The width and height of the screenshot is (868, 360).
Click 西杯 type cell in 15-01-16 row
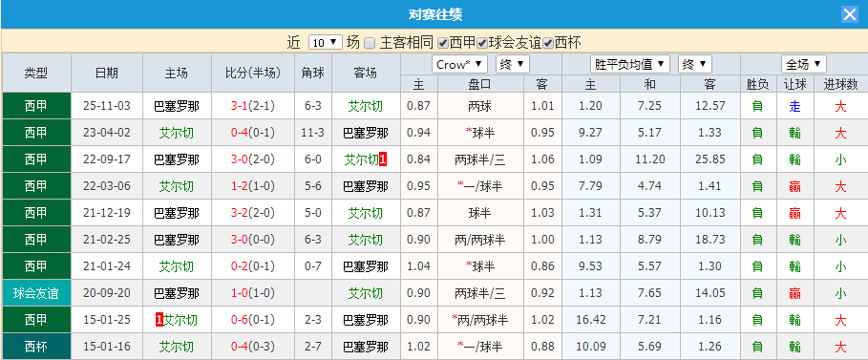pyautogui.click(x=36, y=347)
